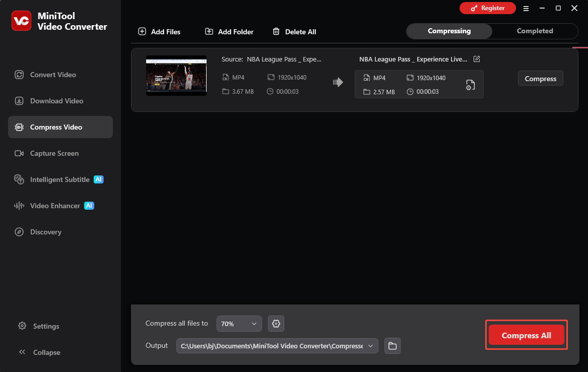Maximize the MiniTool window
This screenshot has height=372, width=588.
pos(558,8)
